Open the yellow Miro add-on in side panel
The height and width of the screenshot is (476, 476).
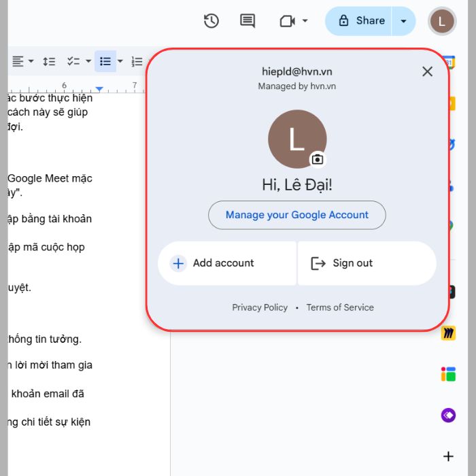448,333
